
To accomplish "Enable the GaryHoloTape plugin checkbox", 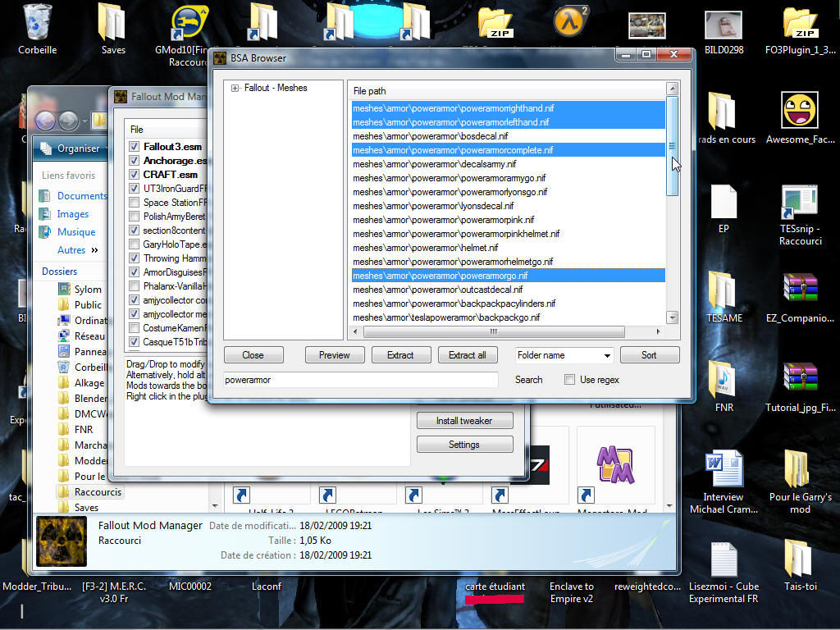I will 134,244.
